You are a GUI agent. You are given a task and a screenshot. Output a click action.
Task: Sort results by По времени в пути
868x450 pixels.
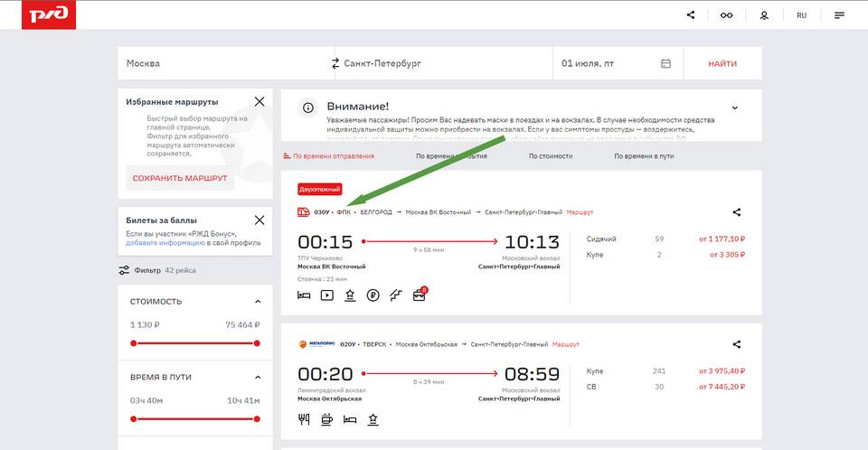pyautogui.click(x=644, y=156)
